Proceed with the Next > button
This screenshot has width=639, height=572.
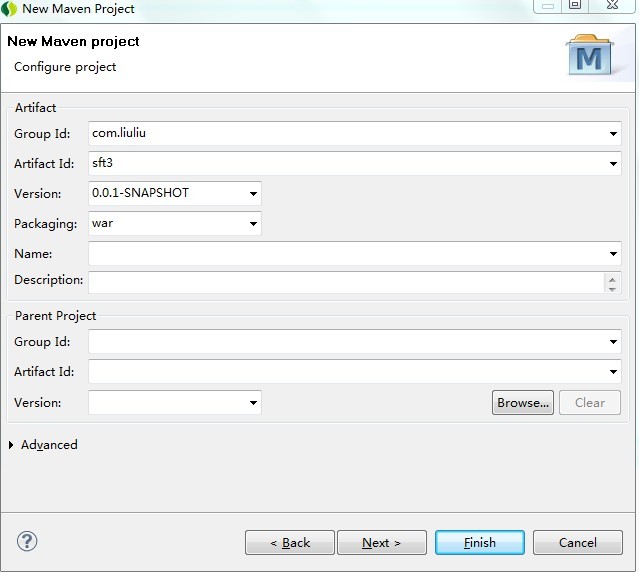pyautogui.click(x=382, y=543)
